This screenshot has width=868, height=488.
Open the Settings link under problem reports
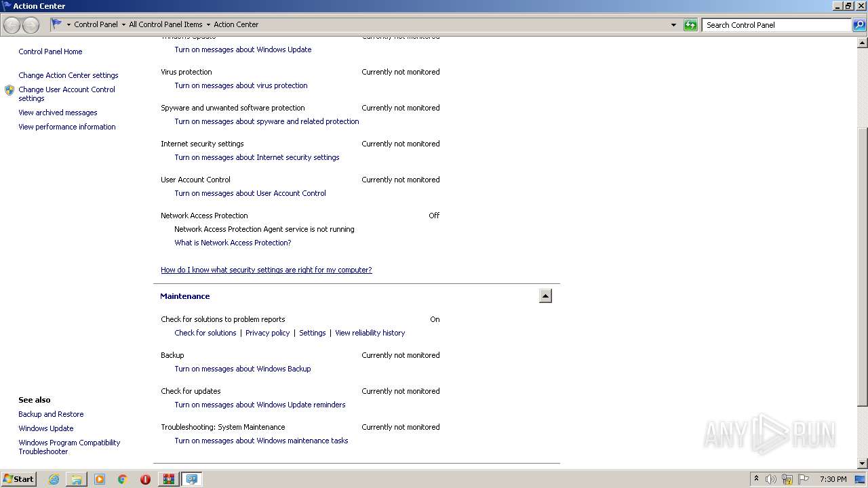pyautogui.click(x=313, y=333)
